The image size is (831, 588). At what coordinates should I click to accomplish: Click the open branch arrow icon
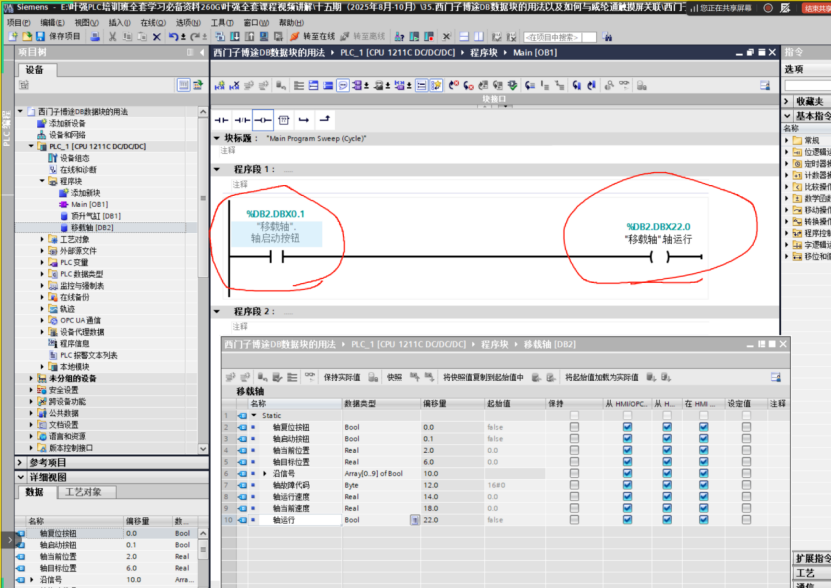(x=304, y=120)
